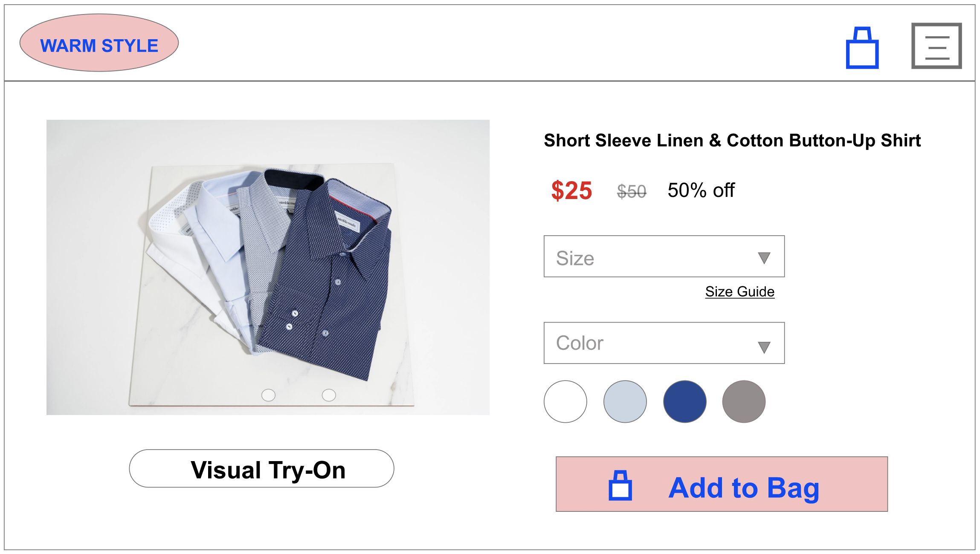This screenshot has width=980, height=554.
Task: Open the Color selection field
Action: coord(648,343)
